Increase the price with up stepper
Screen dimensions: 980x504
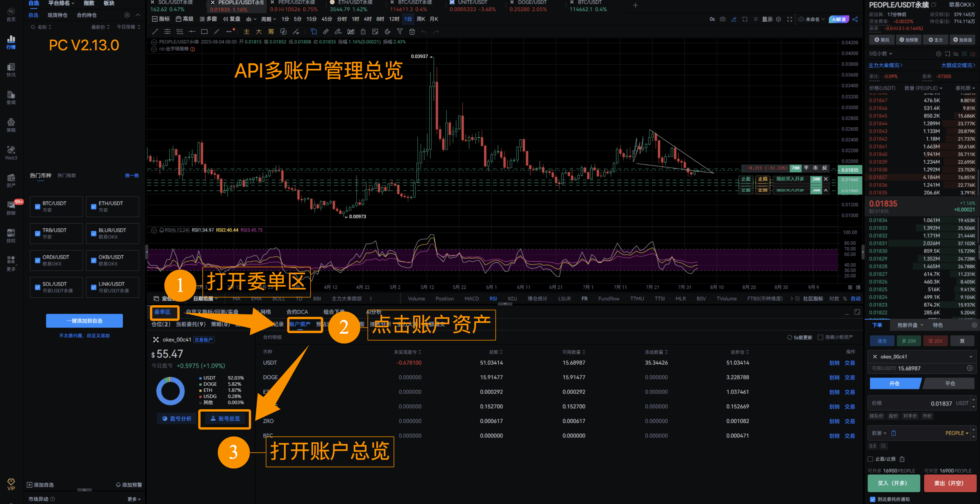click(x=973, y=399)
